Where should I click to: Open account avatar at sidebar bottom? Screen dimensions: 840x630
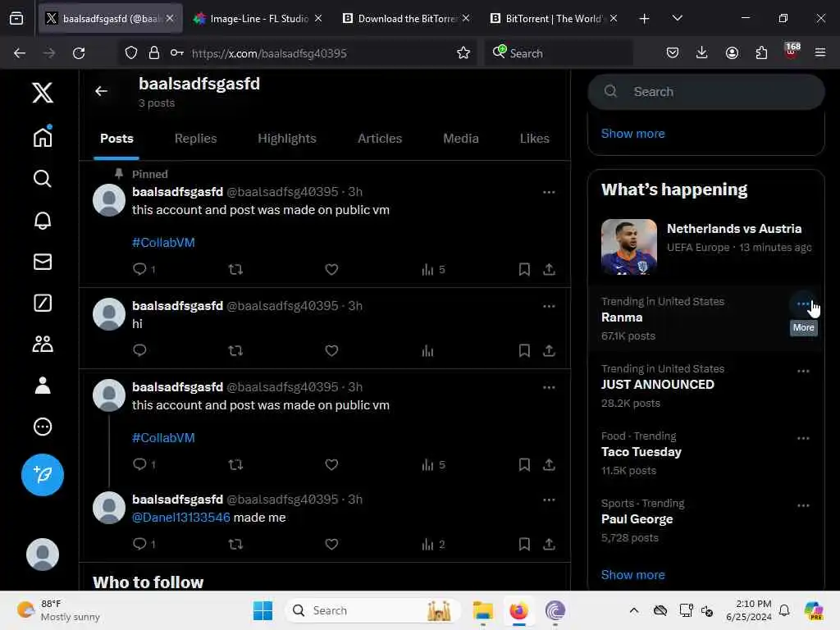coord(43,554)
